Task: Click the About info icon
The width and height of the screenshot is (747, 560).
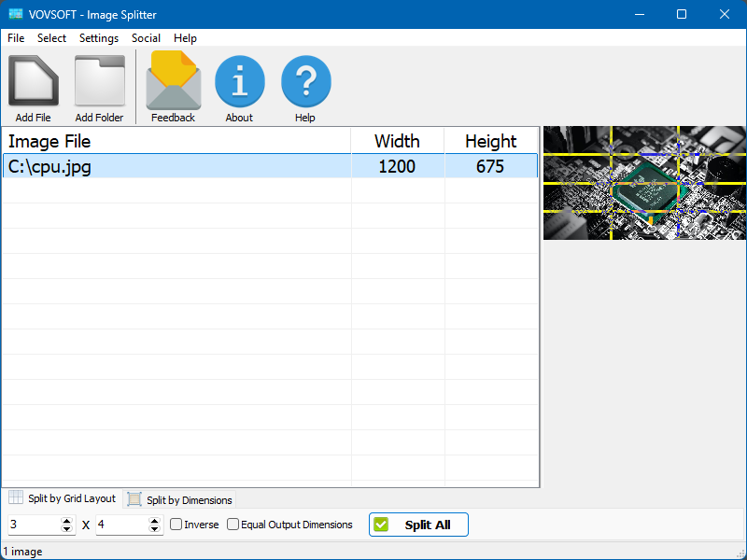Action: pyautogui.click(x=239, y=82)
